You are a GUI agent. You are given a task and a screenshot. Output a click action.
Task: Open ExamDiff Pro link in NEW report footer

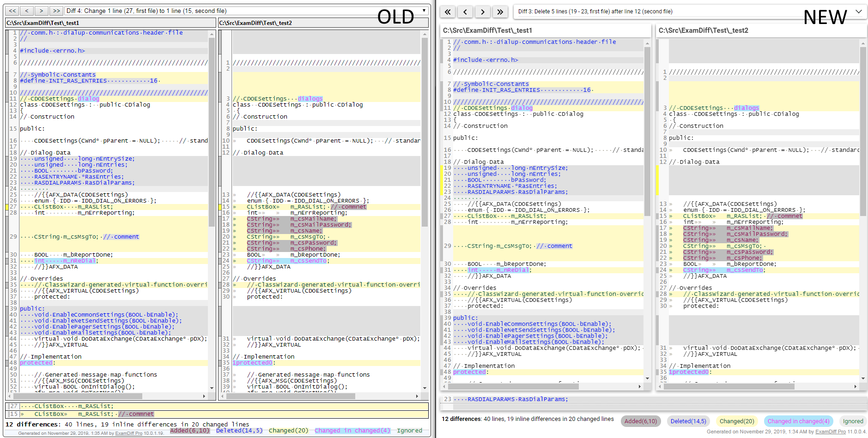click(x=831, y=432)
